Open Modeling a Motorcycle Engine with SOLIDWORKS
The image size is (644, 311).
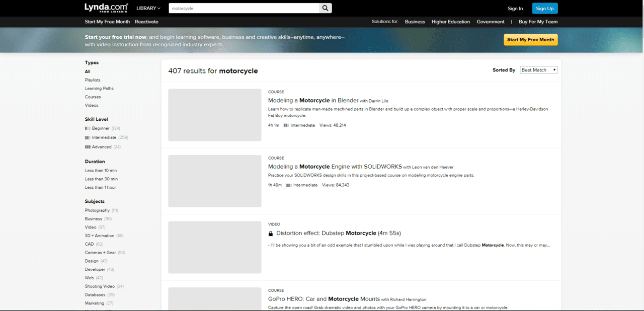click(x=335, y=167)
